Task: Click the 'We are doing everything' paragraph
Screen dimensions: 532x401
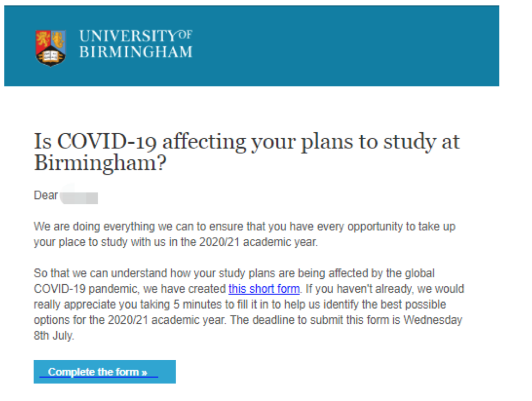Action: tap(244, 234)
